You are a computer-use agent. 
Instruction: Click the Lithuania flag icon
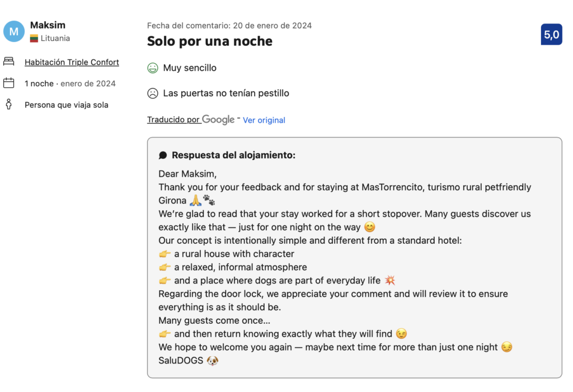[34, 39]
